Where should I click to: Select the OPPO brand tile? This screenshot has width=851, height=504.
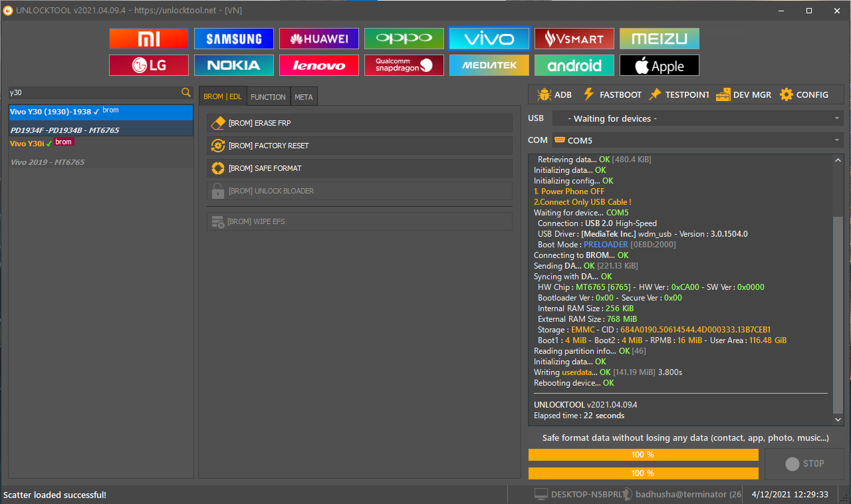point(404,39)
